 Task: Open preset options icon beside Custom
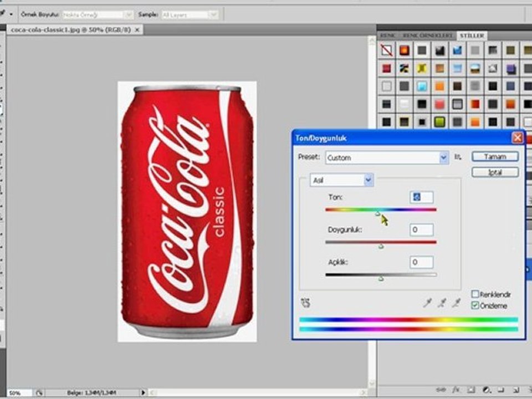(x=458, y=157)
